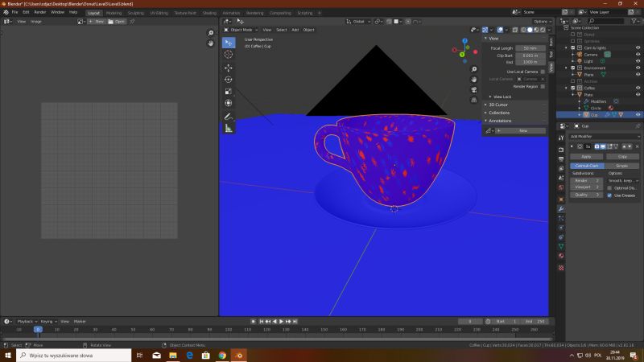The image size is (644, 362).
Task: Enable the Optimal Display checkbox
Action: pos(609,188)
